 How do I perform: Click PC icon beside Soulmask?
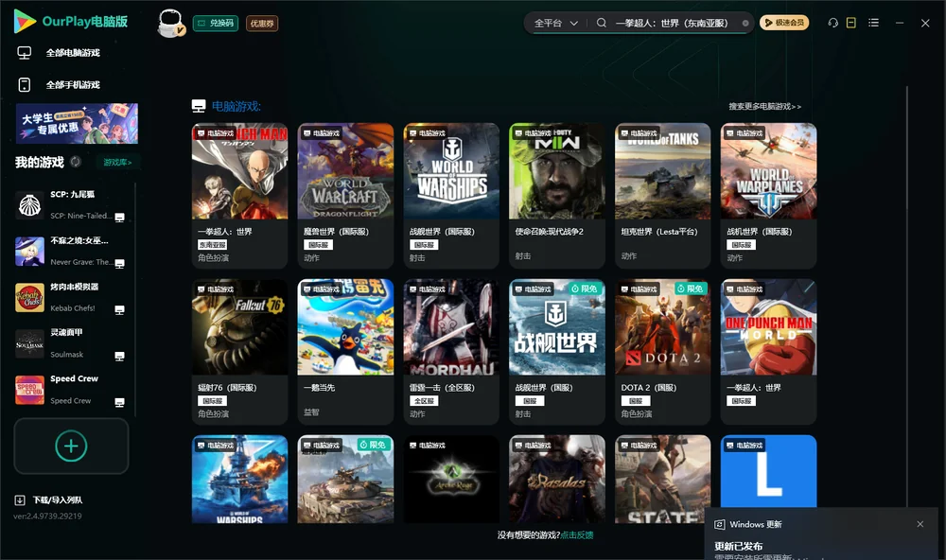click(119, 356)
